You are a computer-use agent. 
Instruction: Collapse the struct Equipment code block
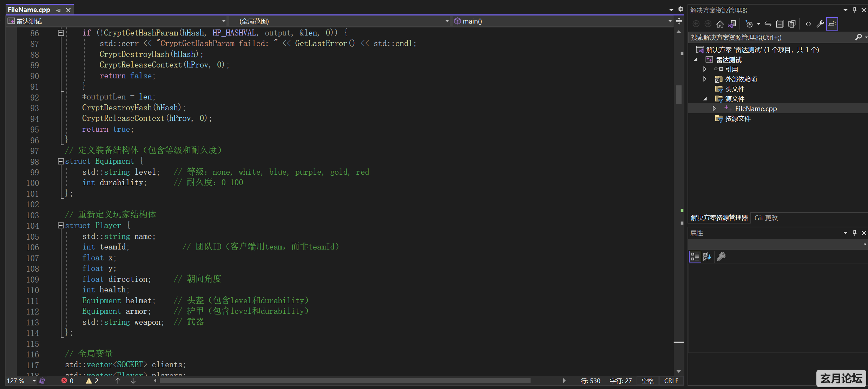(x=61, y=161)
